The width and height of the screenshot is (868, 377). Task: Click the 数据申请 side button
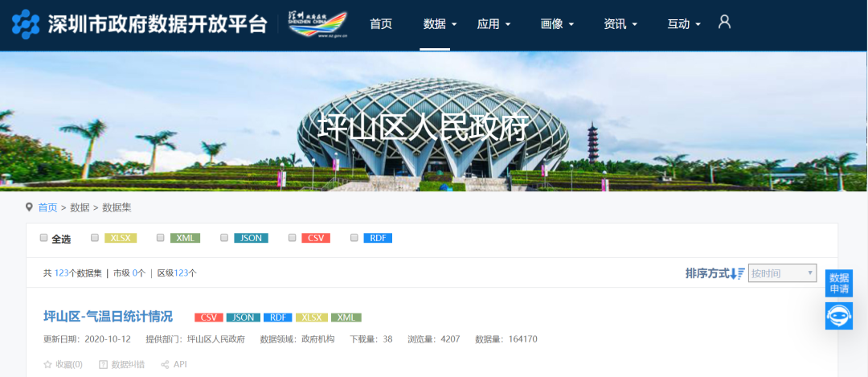point(838,284)
